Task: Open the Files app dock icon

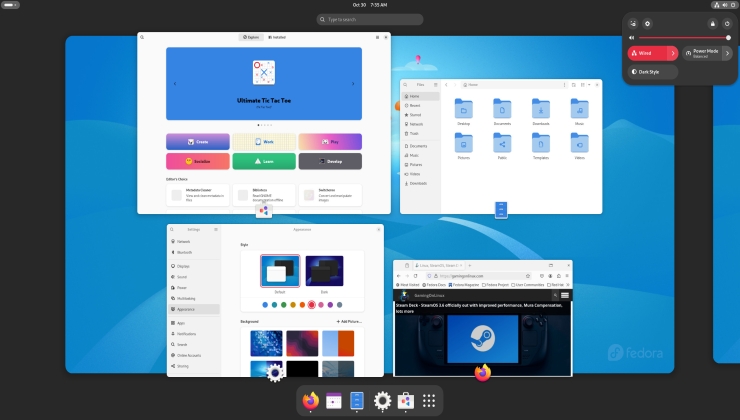Action: (x=358, y=401)
